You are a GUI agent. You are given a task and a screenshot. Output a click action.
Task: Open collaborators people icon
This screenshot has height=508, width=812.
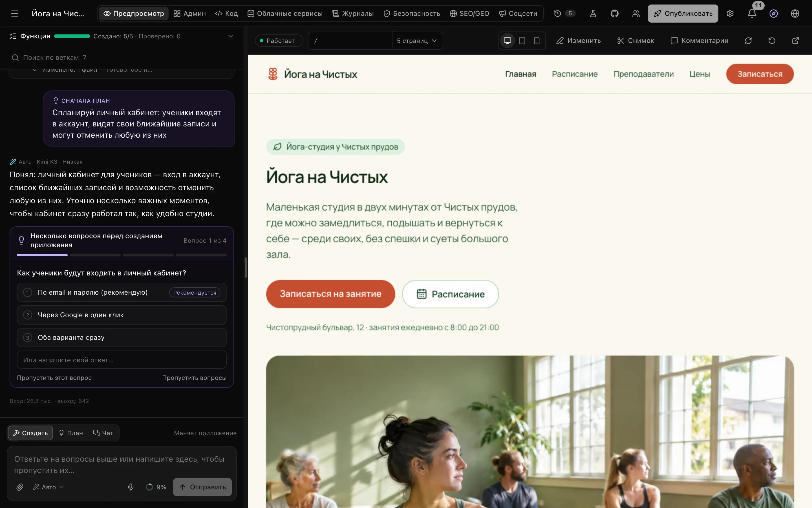coord(636,14)
